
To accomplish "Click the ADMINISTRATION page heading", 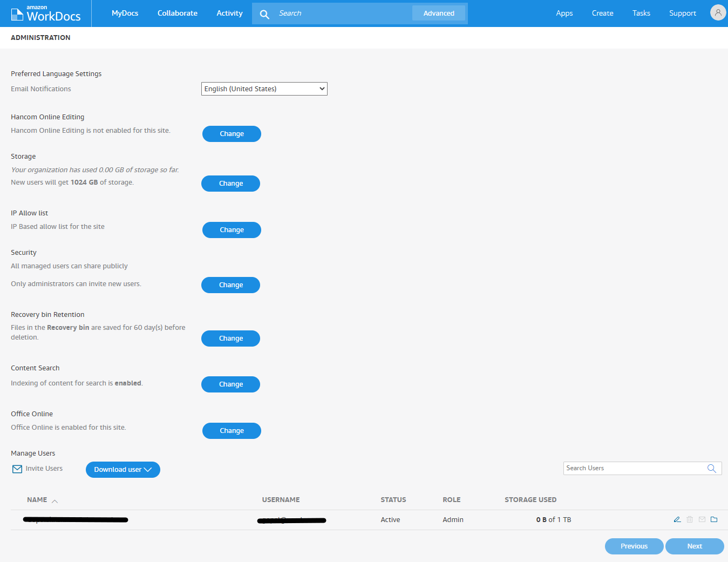I will pyautogui.click(x=40, y=38).
